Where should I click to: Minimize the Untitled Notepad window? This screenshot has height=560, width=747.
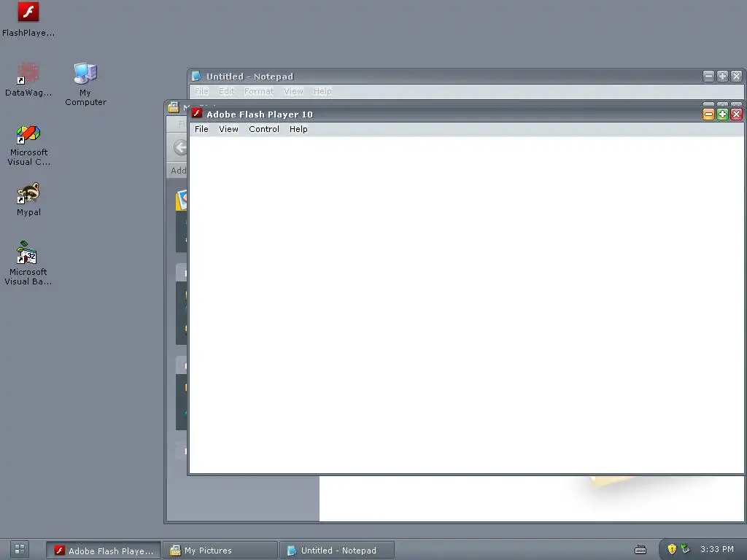pos(708,76)
